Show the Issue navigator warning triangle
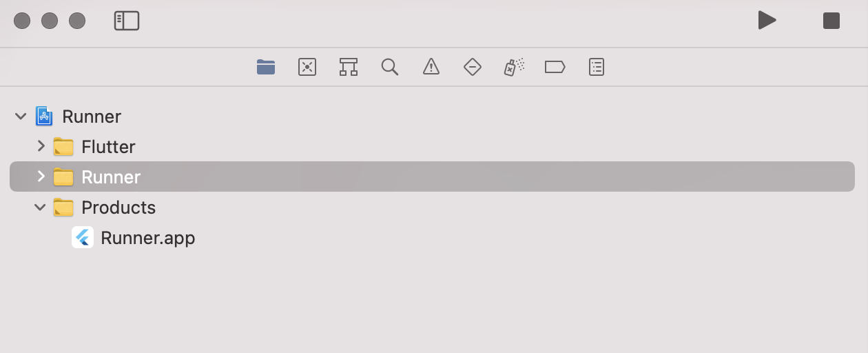The height and width of the screenshot is (353, 868). [431, 67]
